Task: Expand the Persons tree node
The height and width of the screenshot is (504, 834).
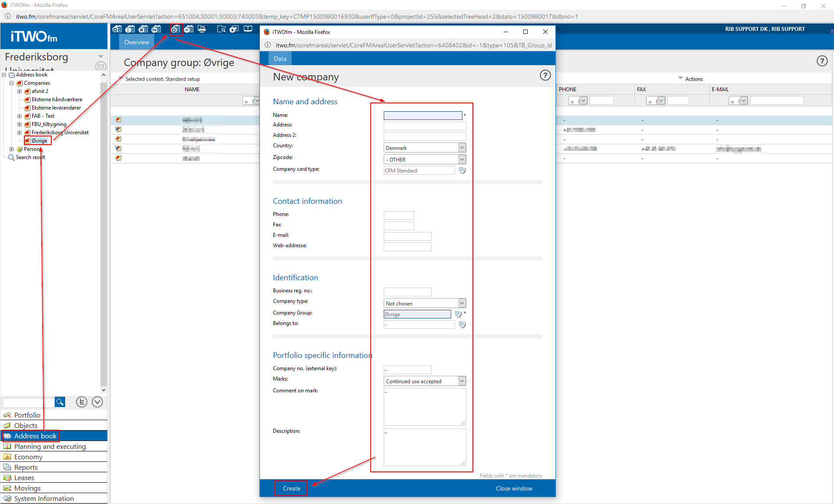Action: coord(12,149)
